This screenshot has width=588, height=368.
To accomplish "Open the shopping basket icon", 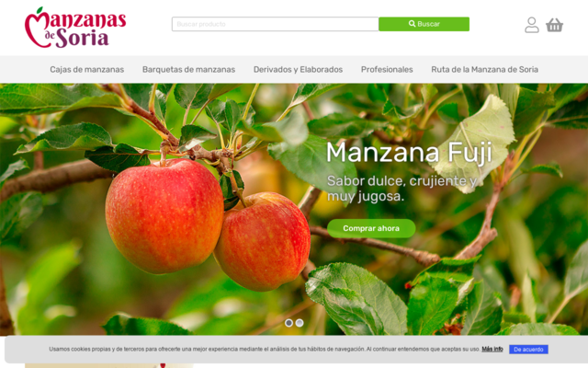I will (x=554, y=25).
